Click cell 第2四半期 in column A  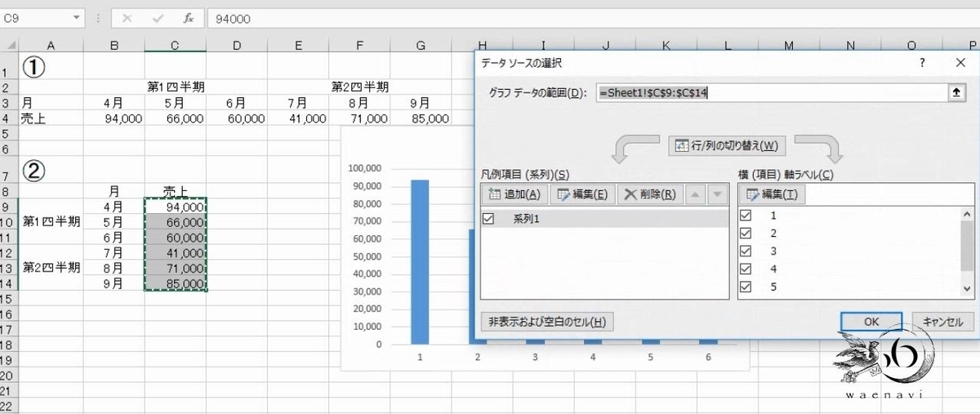point(51,268)
